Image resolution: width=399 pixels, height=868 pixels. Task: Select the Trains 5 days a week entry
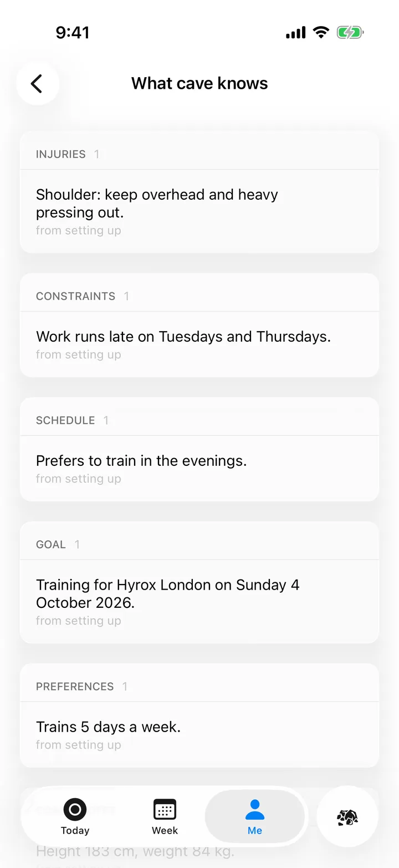pyautogui.click(x=199, y=735)
